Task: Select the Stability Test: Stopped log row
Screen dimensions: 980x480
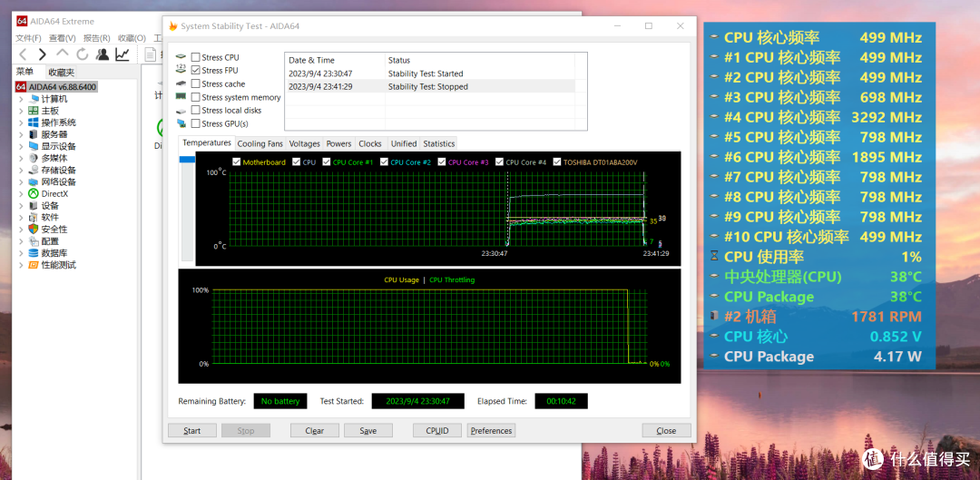Action: point(429,87)
